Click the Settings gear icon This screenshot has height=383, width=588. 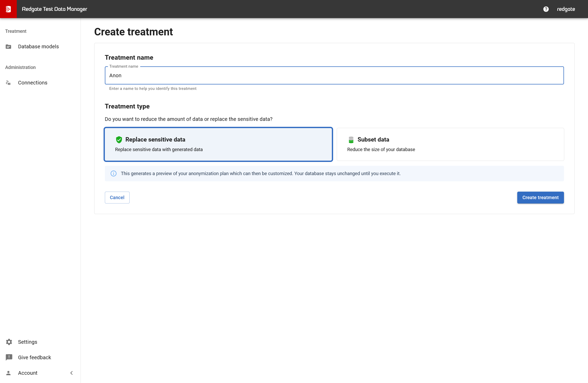point(9,342)
